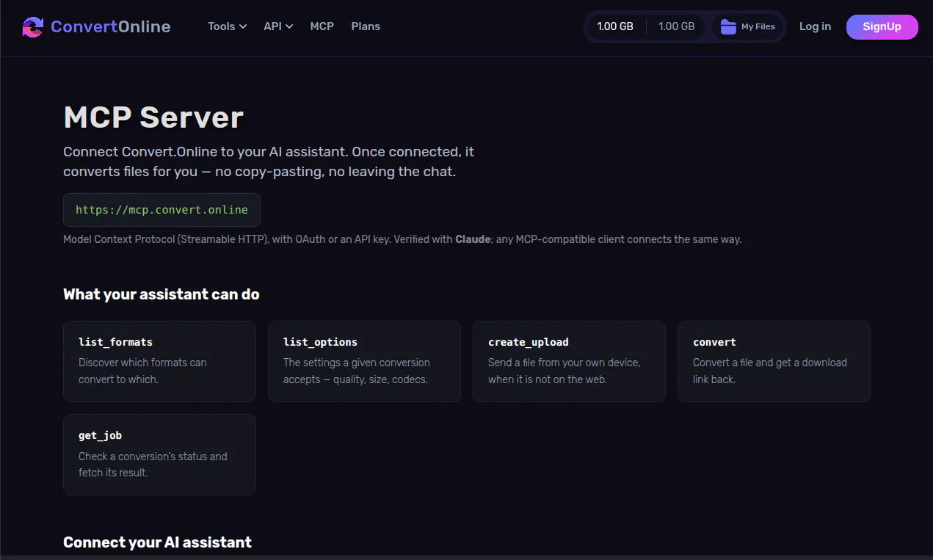Click the get_job card title

tap(100, 435)
